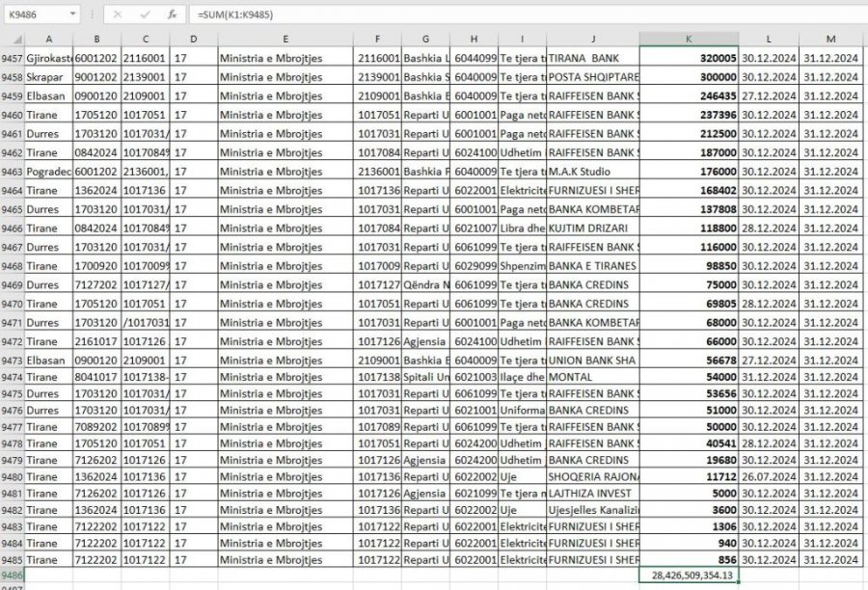Click the Insert Function fx icon

coord(172,14)
